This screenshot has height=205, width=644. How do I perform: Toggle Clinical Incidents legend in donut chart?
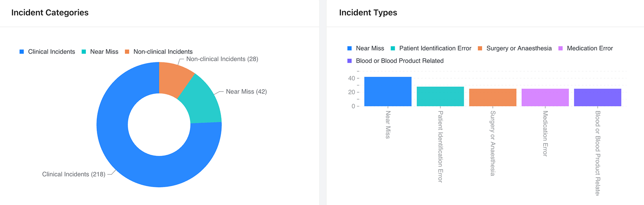click(51, 52)
